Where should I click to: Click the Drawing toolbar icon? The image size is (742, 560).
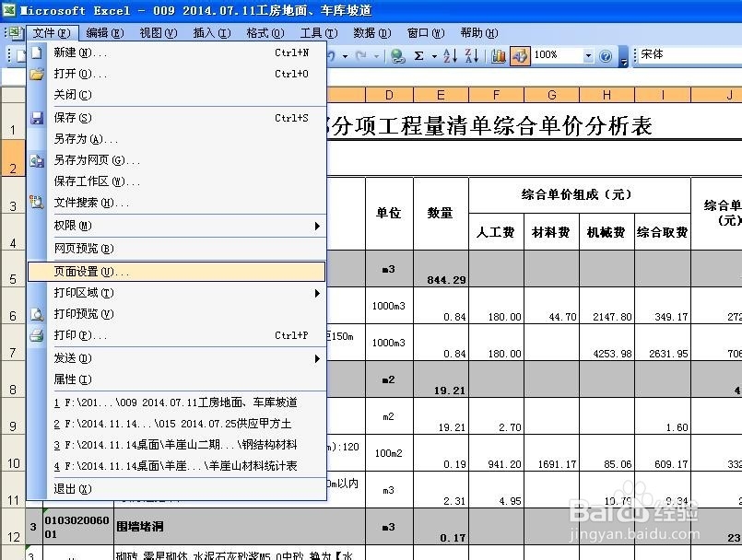519,56
